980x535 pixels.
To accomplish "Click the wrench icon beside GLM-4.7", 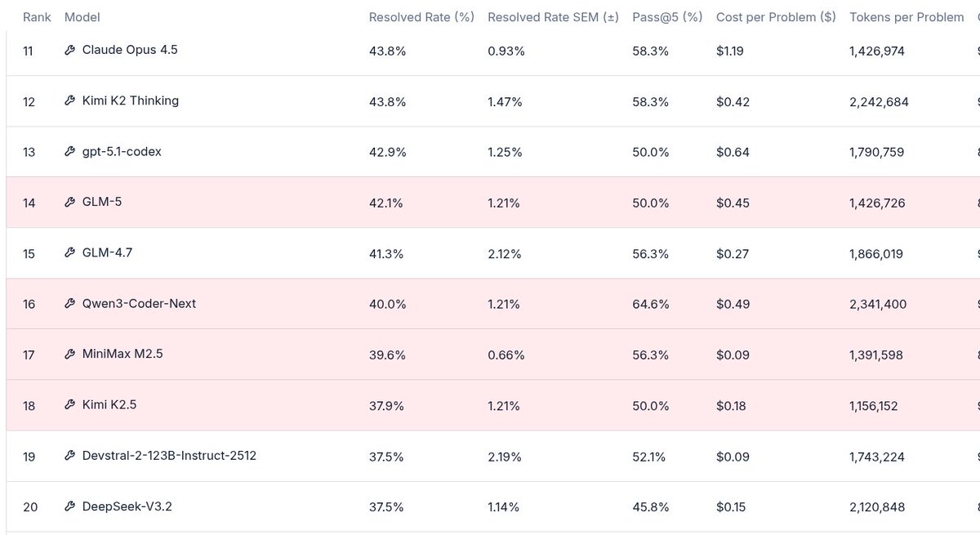I will [69, 253].
